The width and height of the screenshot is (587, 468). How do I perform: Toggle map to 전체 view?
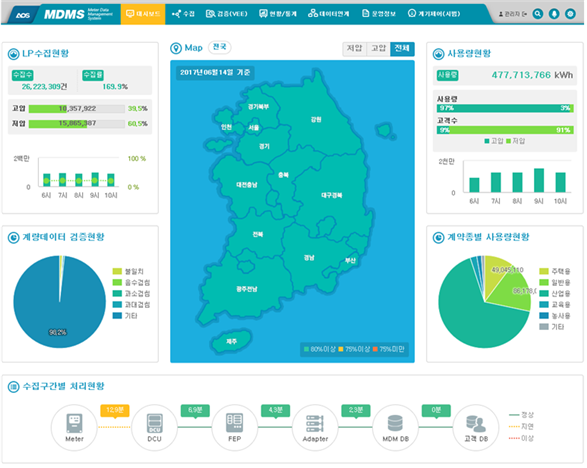pyautogui.click(x=402, y=49)
